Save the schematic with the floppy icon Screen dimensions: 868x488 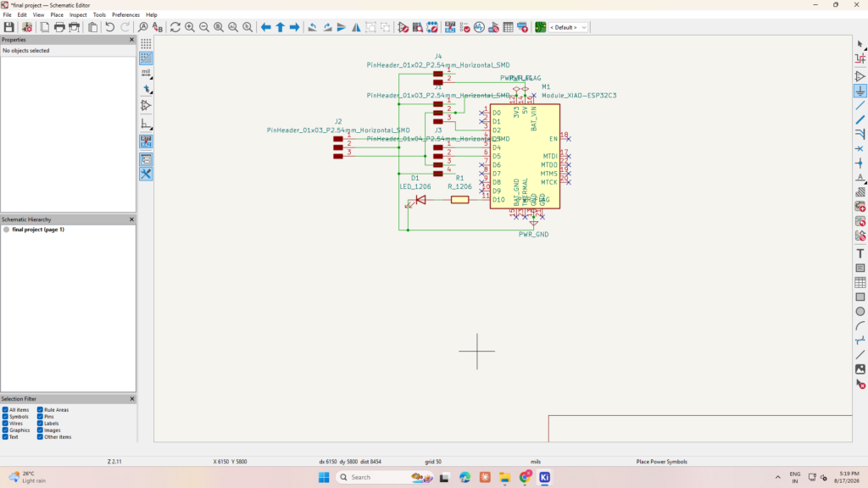[x=8, y=27]
